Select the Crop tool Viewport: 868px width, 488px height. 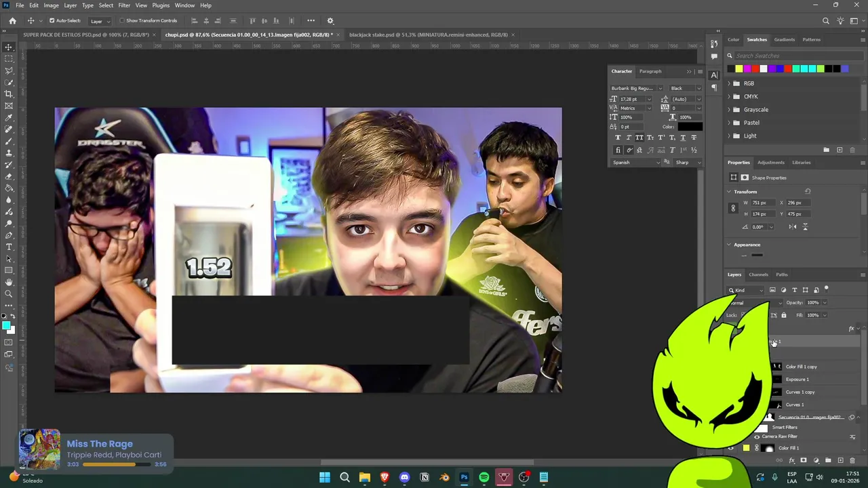click(9, 94)
